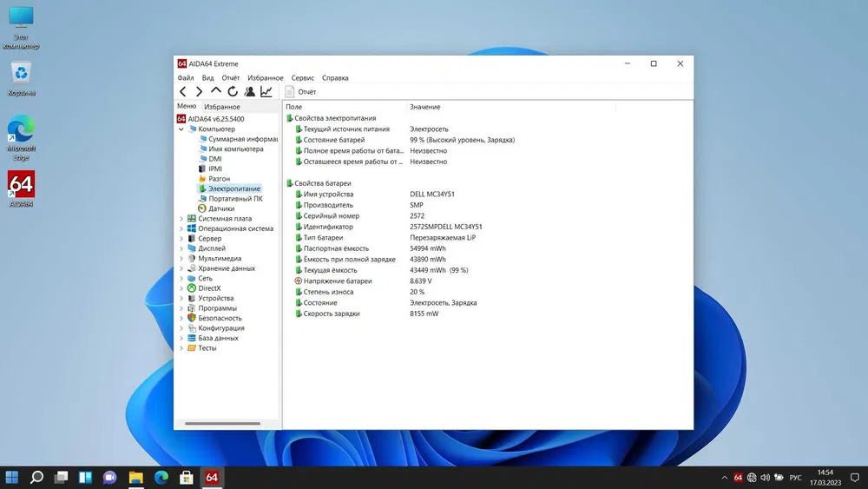
Task: Click the AIDA64 taskbar button
Action: click(x=212, y=478)
